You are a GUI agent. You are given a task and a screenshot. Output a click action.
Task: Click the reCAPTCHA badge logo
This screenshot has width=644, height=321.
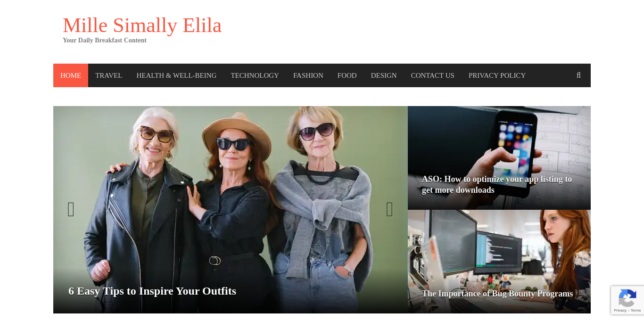click(627, 298)
